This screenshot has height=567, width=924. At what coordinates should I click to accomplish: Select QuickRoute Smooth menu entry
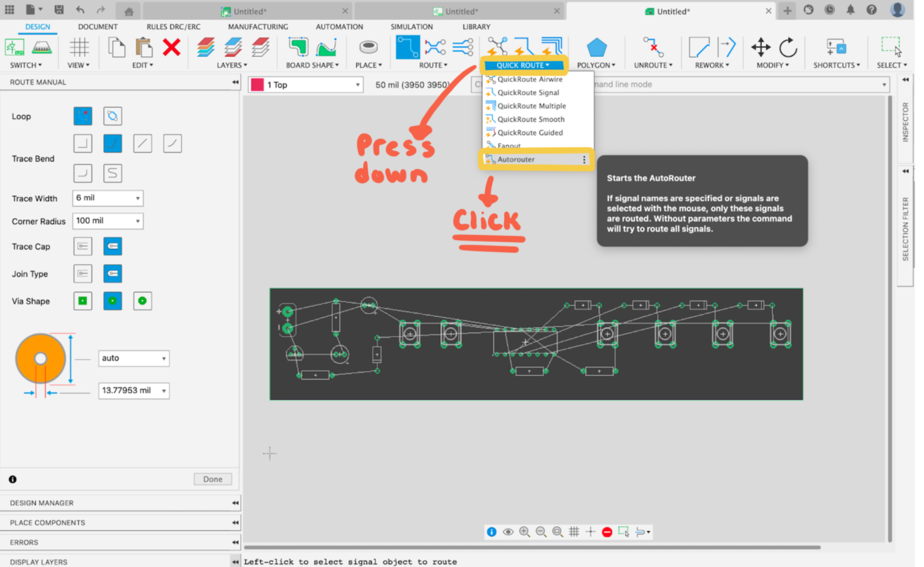click(x=531, y=119)
